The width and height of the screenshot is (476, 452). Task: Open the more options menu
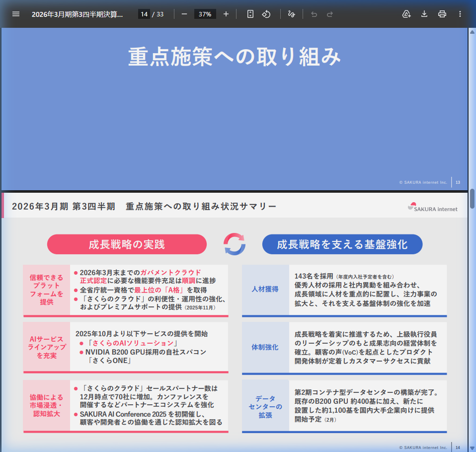[460, 14]
